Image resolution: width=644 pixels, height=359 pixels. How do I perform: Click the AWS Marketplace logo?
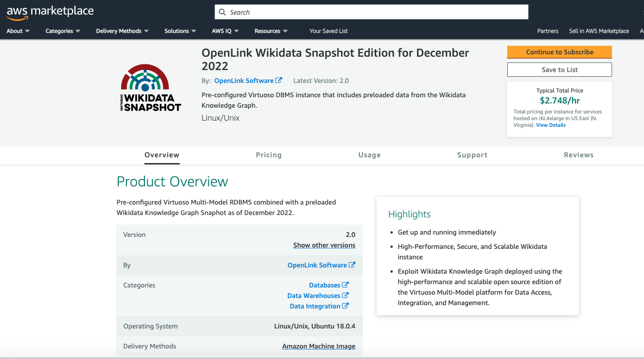pyautogui.click(x=50, y=13)
